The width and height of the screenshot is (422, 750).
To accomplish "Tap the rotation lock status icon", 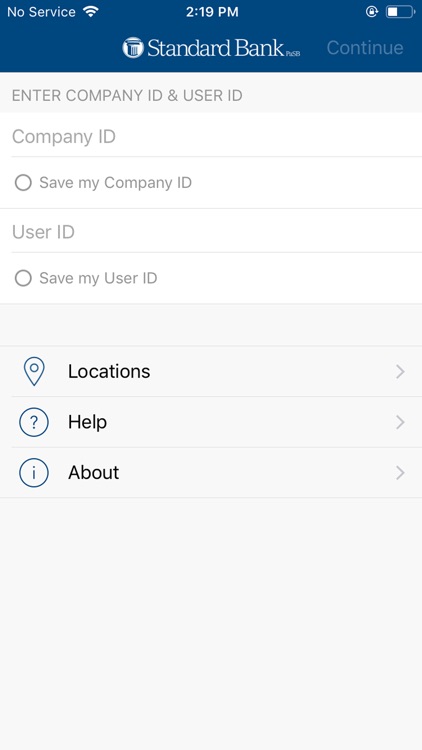I will tap(372, 11).
